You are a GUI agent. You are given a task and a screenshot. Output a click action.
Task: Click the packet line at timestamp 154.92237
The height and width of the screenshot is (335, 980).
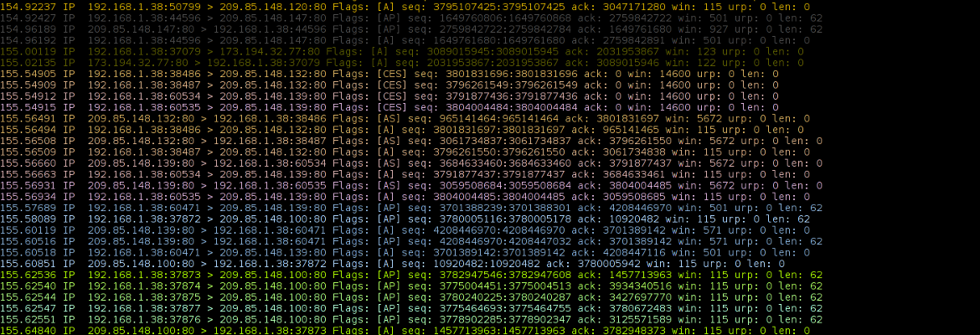(405, 8)
